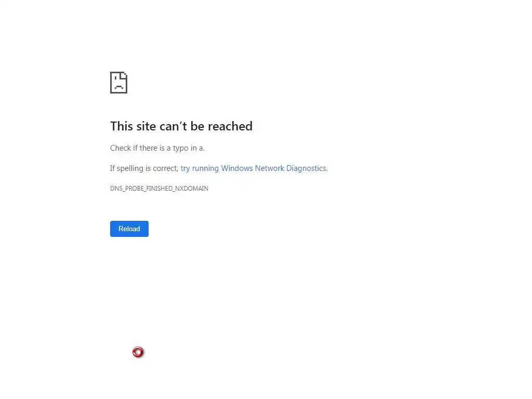Click the "This site can't be reached" heading
This screenshot has height=399, width=532.
[x=181, y=126]
